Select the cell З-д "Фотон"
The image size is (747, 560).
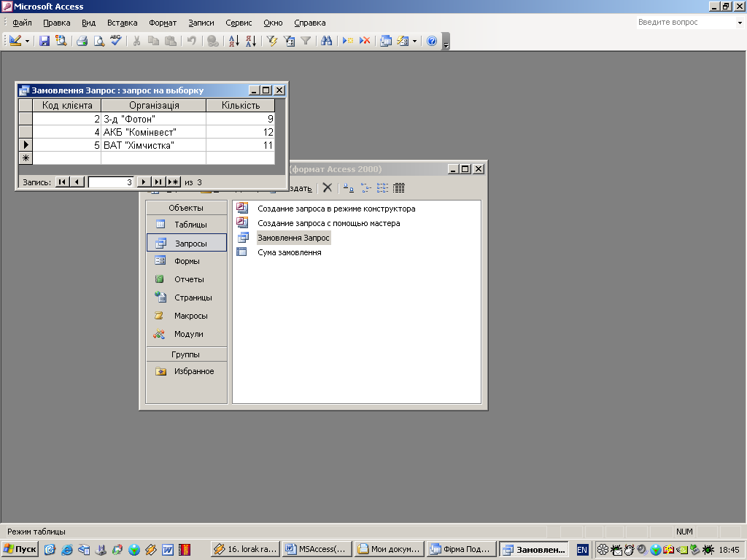154,119
